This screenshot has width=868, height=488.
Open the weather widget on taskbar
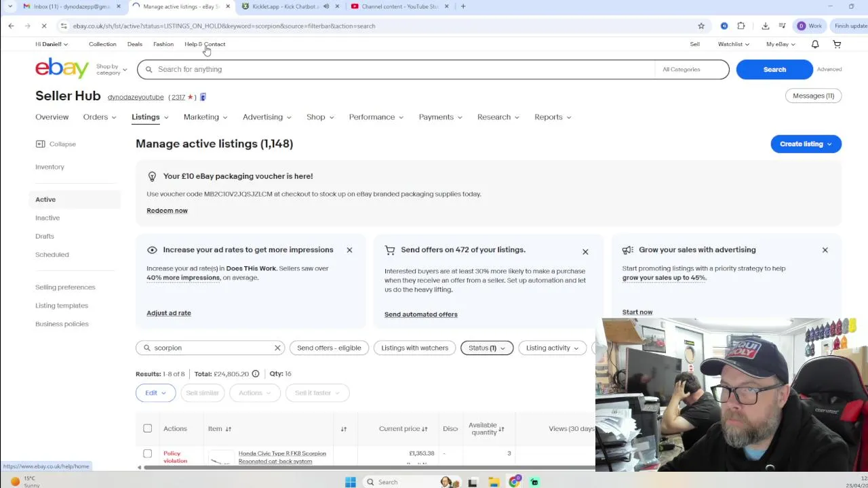(x=24, y=482)
